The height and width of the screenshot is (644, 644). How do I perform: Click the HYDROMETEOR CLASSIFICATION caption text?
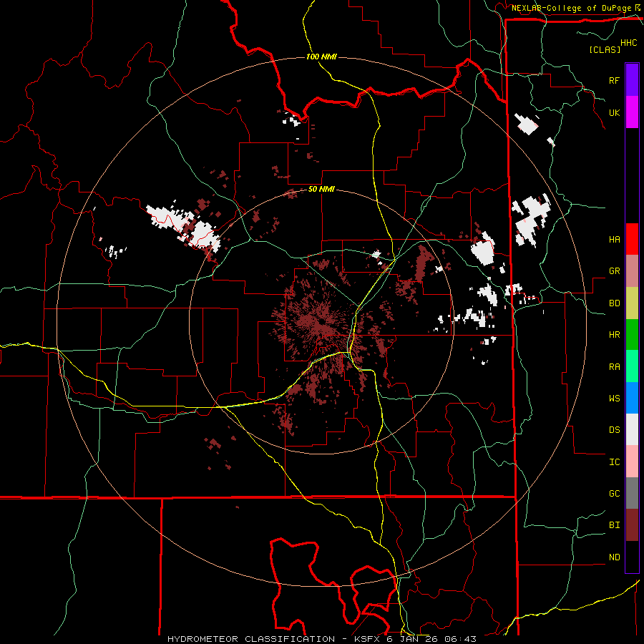(x=251, y=639)
